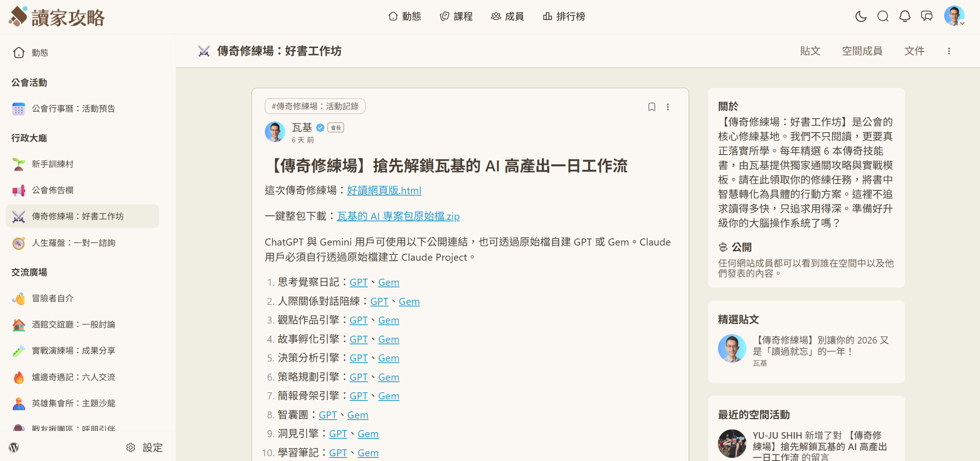Select 傳奇修練場：好書工作坊 in the sidebar
The width and height of the screenshot is (980, 461).
point(83,216)
